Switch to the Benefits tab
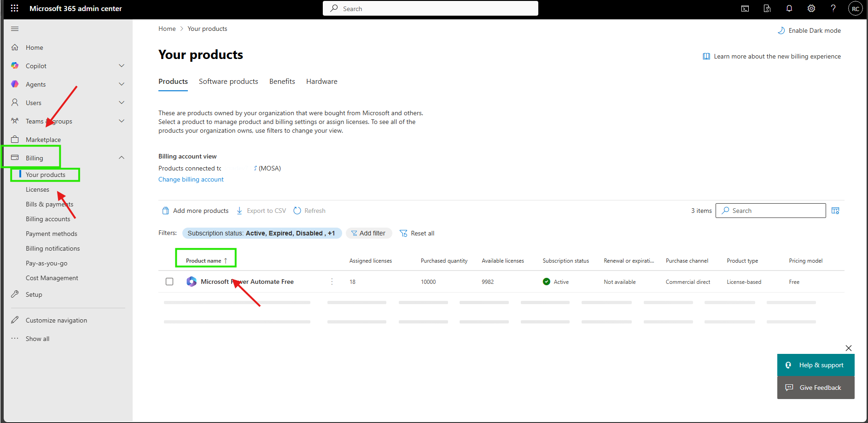 [x=282, y=82]
